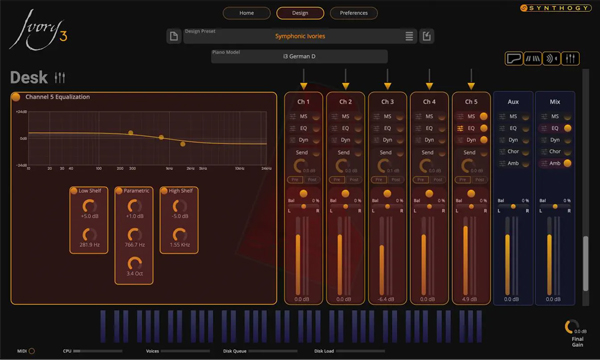Click the Aux MS settings icon
The width and height of the screenshot is (600, 360).
click(x=502, y=116)
